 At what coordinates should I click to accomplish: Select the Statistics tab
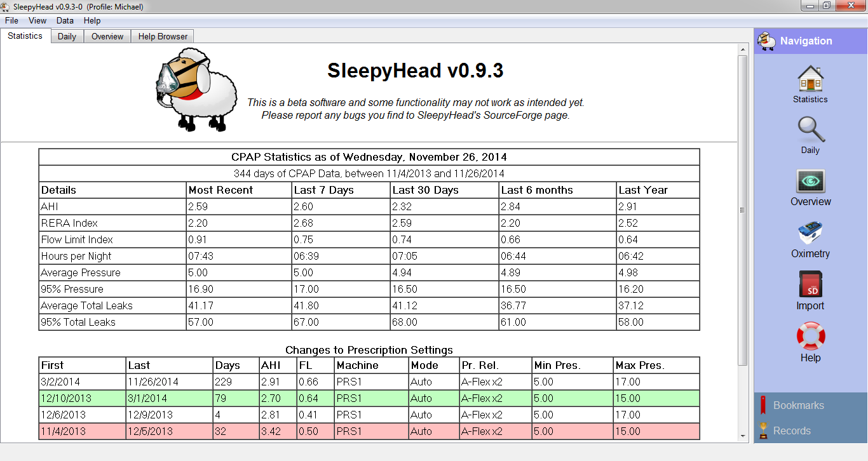pyautogui.click(x=25, y=36)
